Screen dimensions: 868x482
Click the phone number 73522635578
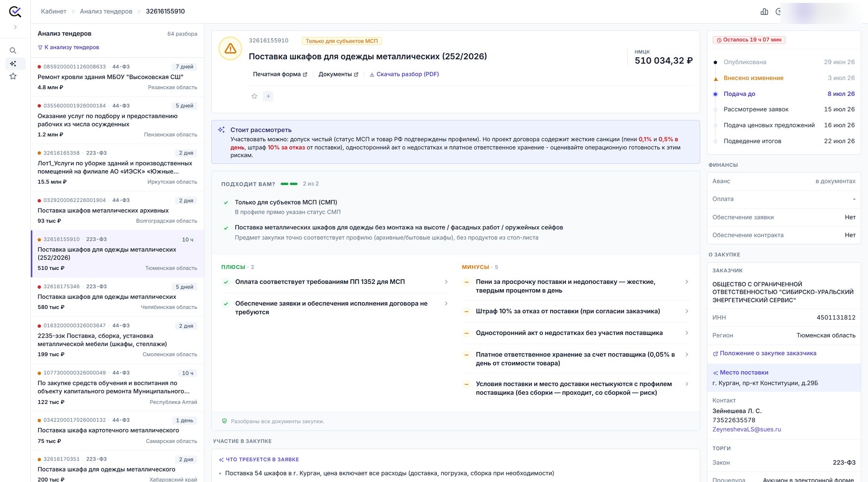pyautogui.click(x=734, y=420)
